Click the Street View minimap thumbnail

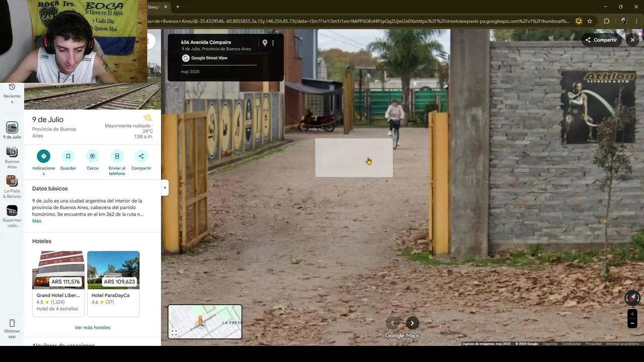[x=205, y=322]
